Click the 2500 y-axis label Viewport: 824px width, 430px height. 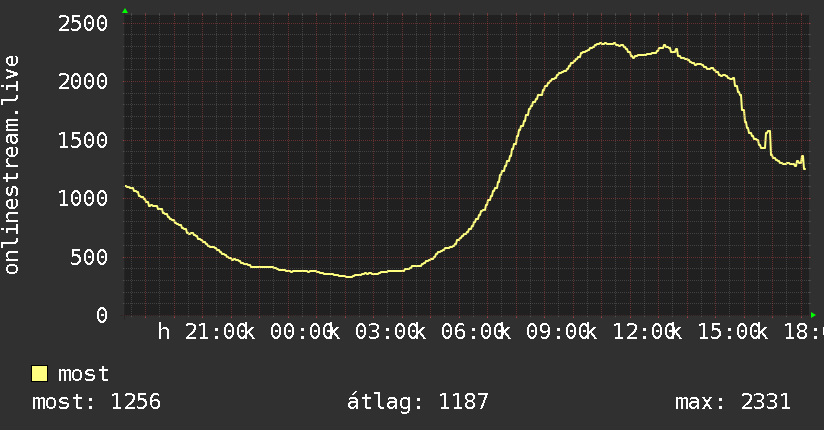(83, 24)
